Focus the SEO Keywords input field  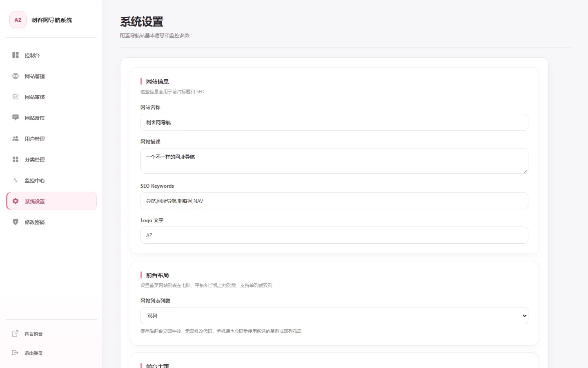click(x=334, y=201)
